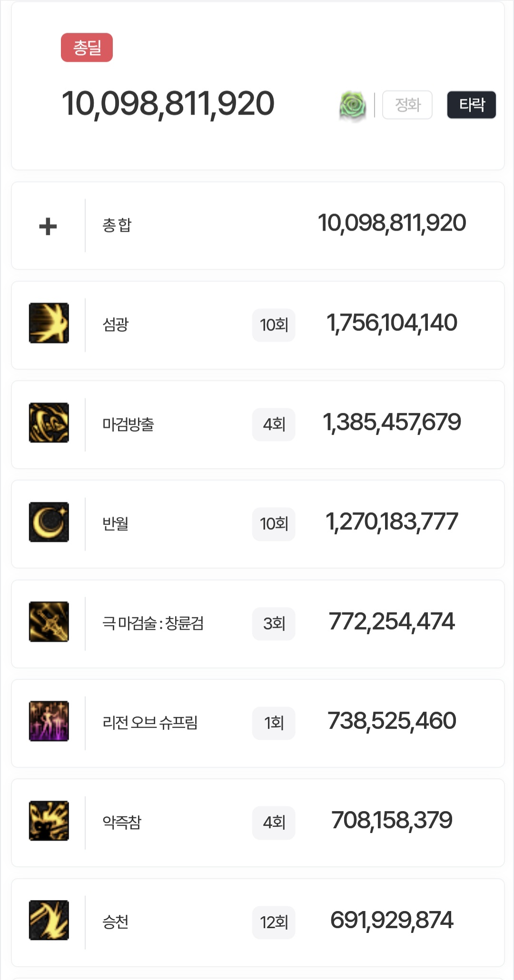Click the 리전 오브 슈프림 1회 badge
This screenshot has width=514, height=980.
tap(274, 723)
